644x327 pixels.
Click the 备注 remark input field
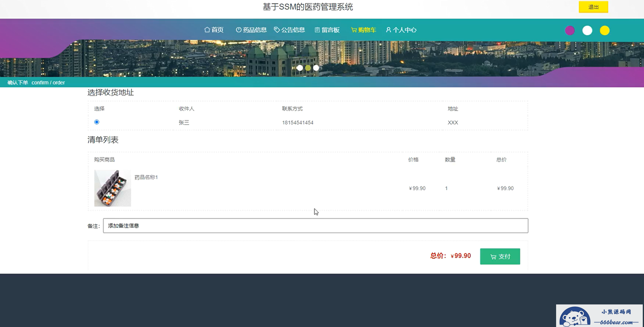315,226
